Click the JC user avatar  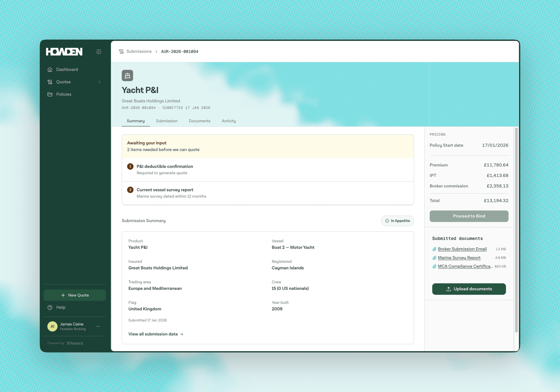tap(52, 326)
